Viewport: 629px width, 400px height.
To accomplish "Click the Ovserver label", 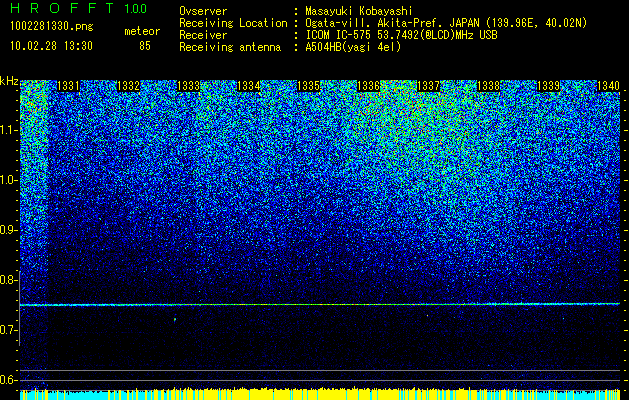I will pyautogui.click(x=203, y=11).
